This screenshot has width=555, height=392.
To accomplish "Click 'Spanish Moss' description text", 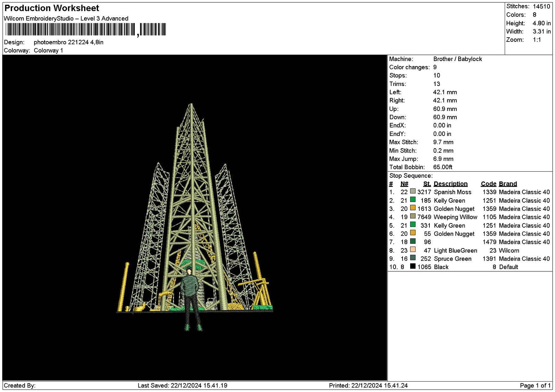I will (x=452, y=192).
